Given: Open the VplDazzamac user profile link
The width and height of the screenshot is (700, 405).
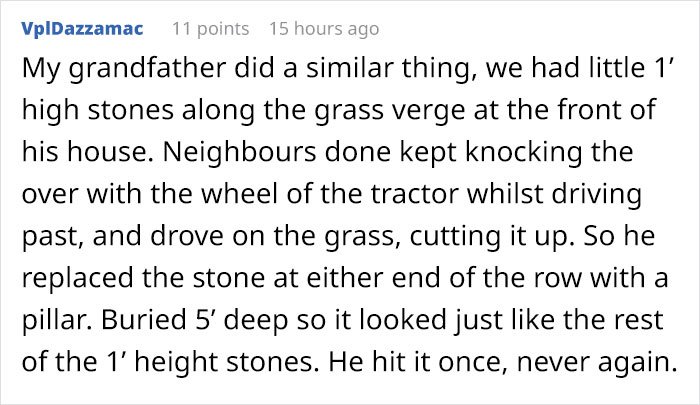Looking at the screenshot, I should (82, 29).
